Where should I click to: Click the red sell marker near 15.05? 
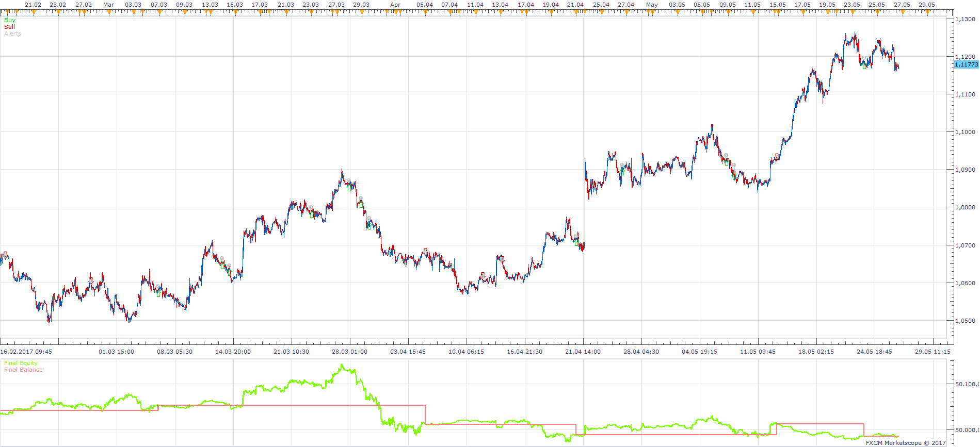pyautogui.click(x=777, y=156)
